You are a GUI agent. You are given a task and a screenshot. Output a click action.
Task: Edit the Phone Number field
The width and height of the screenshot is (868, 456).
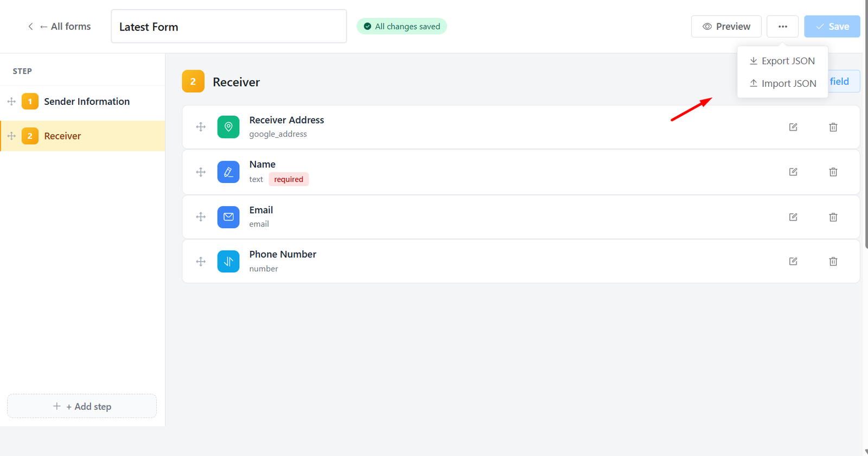tap(793, 262)
